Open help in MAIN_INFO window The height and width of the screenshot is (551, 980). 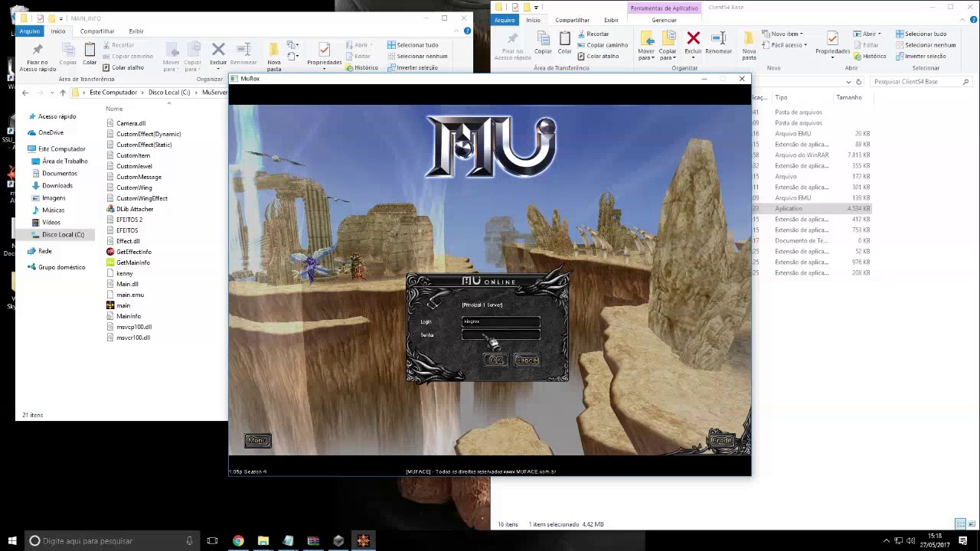tap(467, 31)
